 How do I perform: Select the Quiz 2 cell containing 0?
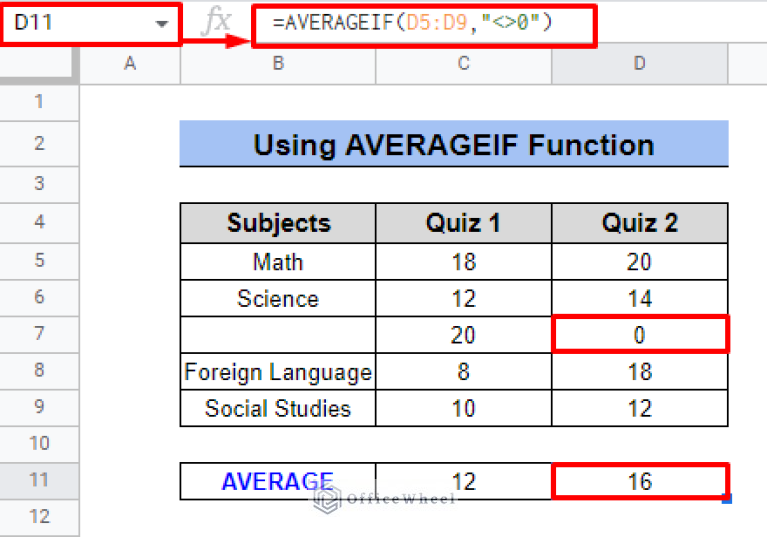click(x=639, y=335)
